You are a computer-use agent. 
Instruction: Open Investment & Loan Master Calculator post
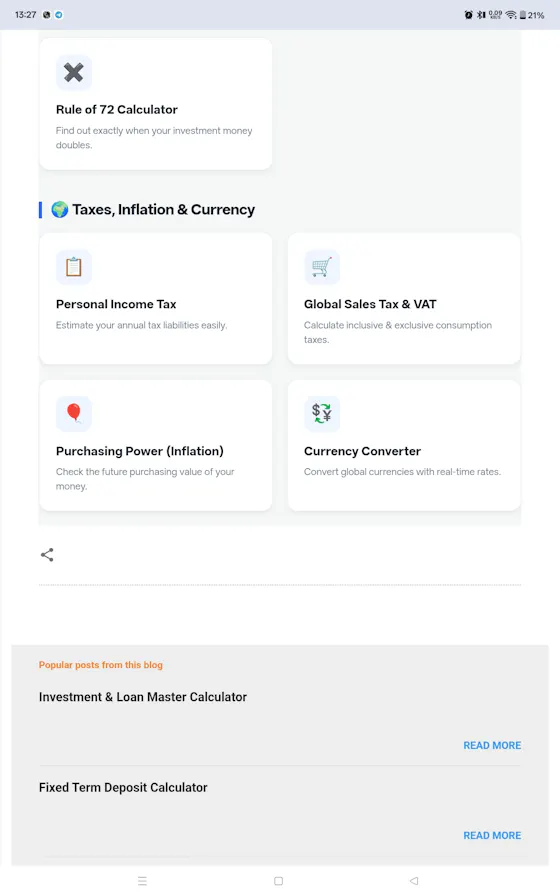coord(143,697)
